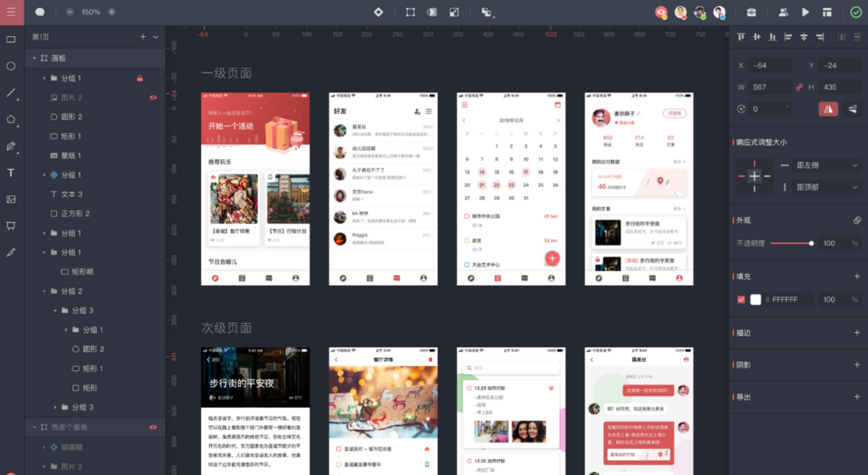The image size is (868, 475).
Task: Click the green checkmark saved status
Action: 856,12
